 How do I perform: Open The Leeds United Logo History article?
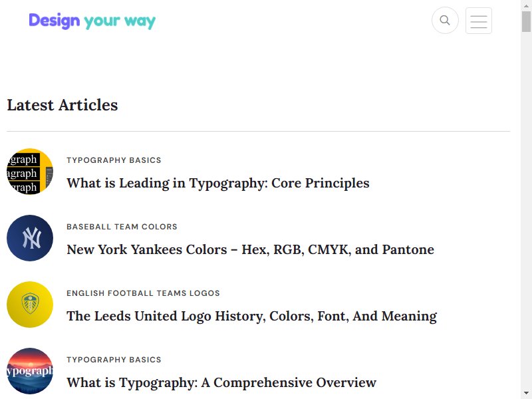coord(252,317)
